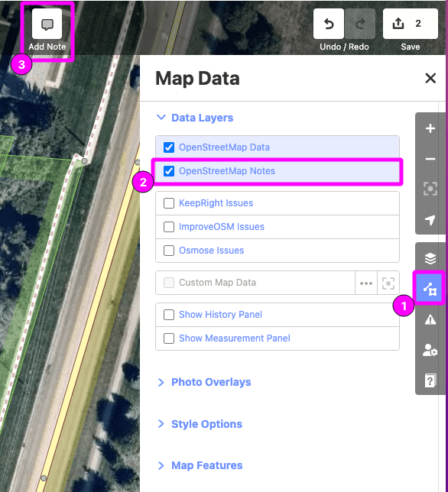Toggle the Map Data panel icon
The width and height of the screenshot is (448, 492).
pos(430,288)
